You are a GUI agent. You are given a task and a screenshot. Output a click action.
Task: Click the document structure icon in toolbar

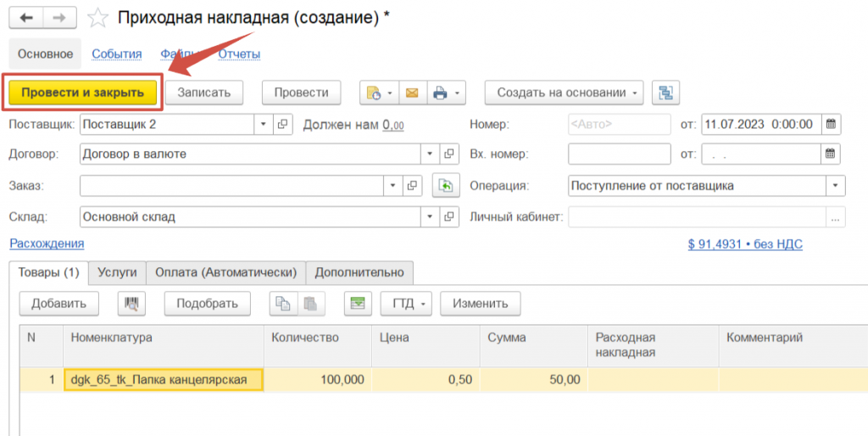665,92
